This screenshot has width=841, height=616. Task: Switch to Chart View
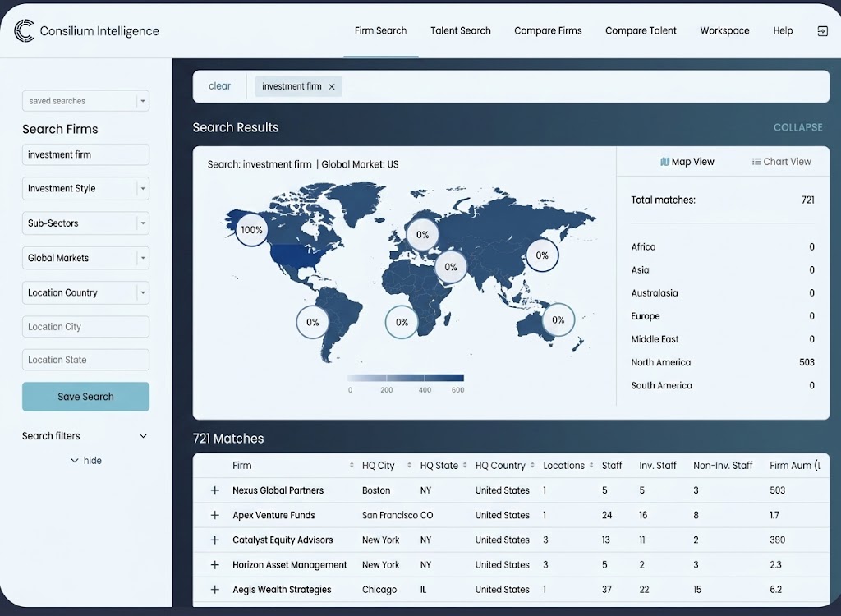782,162
